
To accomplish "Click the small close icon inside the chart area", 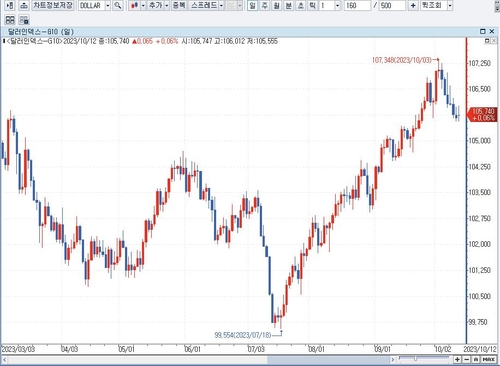I will [x=494, y=41].
